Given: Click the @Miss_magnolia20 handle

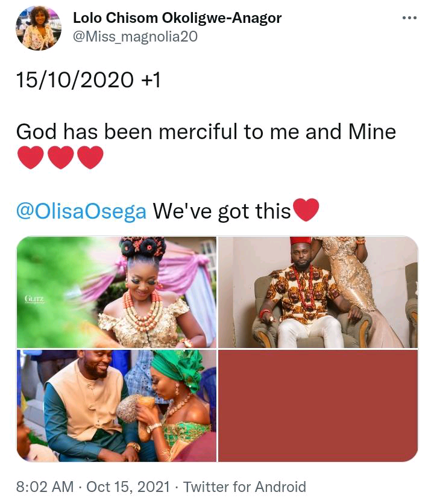Looking at the screenshot, I should click(x=135, y=37).
